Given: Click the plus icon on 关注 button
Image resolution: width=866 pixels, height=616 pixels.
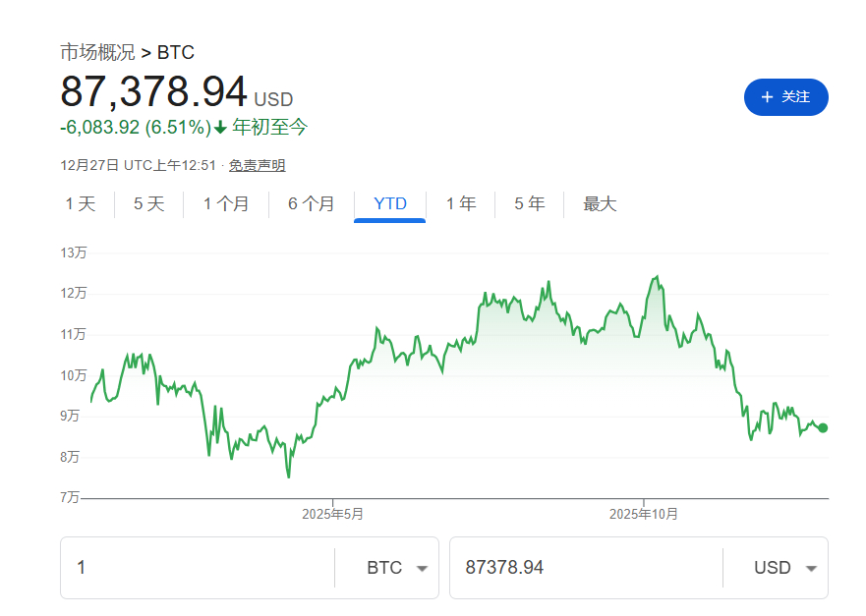Looking at the screenshot, I should click(x=767, y=97).
